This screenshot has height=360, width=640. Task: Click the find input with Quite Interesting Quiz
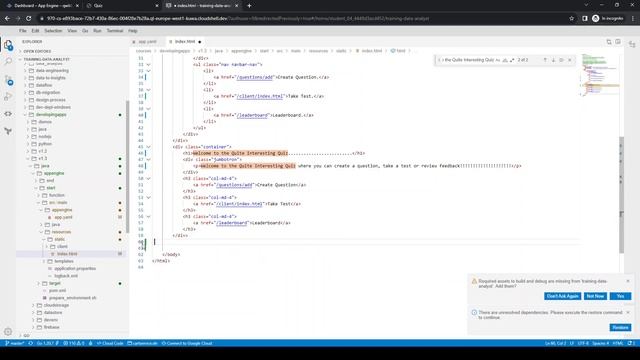(469, 60)
